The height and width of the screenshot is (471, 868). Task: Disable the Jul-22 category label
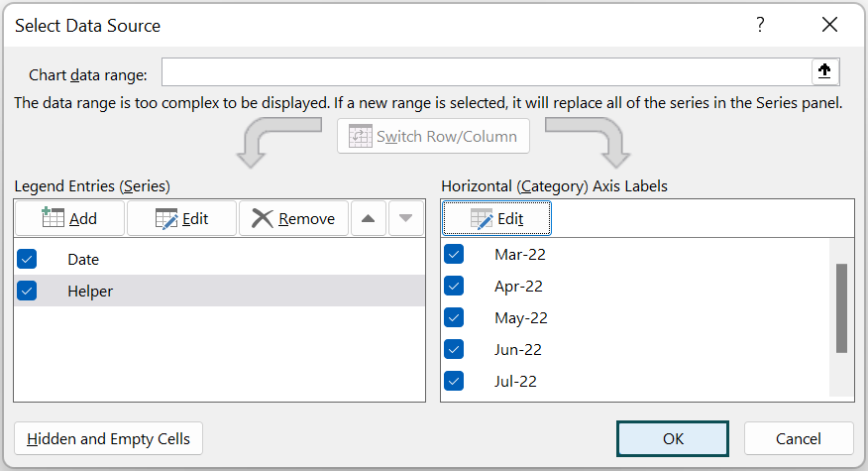coord(454,381)
